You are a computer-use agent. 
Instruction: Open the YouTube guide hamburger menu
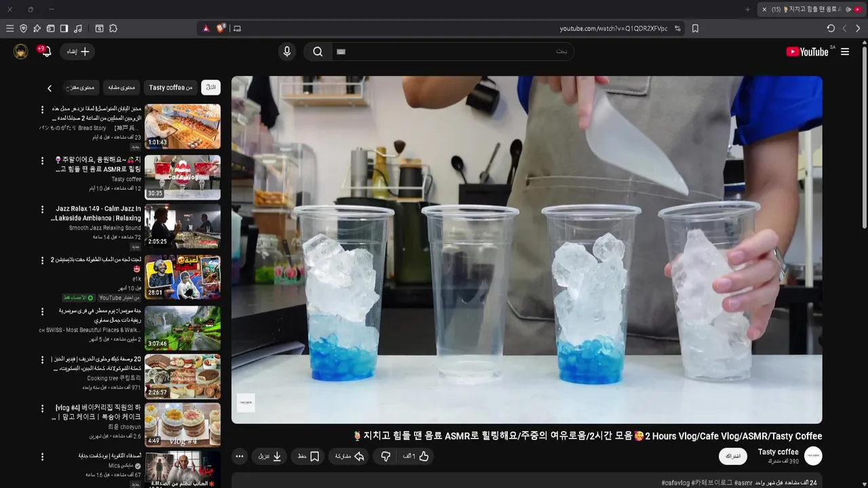click(x=845, y=52)
